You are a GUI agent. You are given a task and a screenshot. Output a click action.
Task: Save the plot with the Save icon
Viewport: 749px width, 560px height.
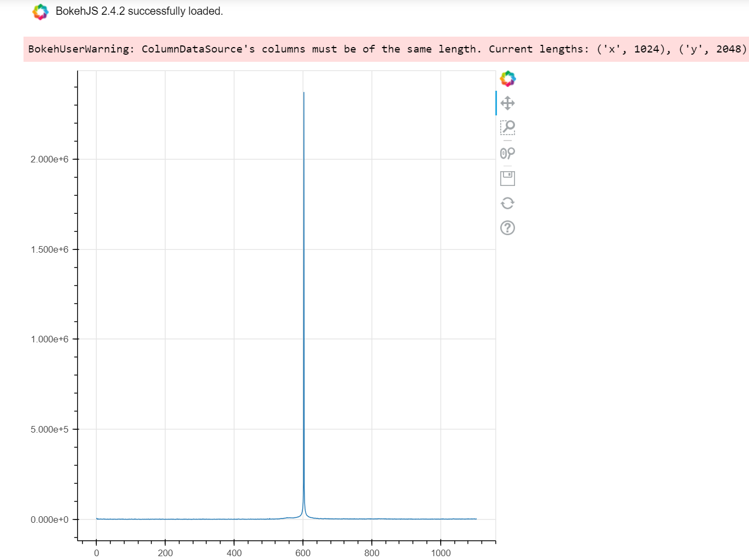tap(508, 178)
